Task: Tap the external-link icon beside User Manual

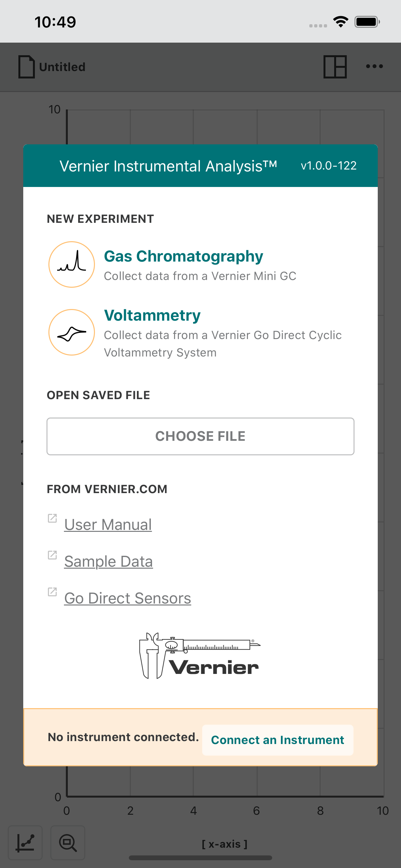Action: [x=52, y=518]
